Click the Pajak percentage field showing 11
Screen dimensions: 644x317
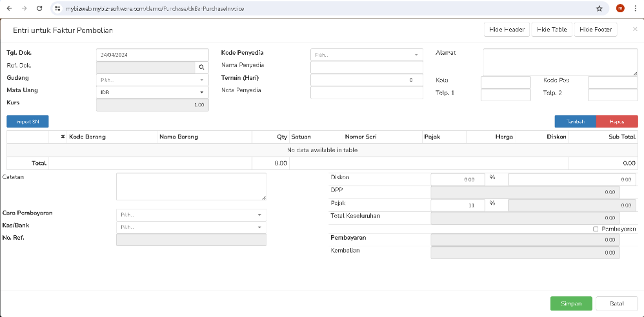(x=458, y=206)
